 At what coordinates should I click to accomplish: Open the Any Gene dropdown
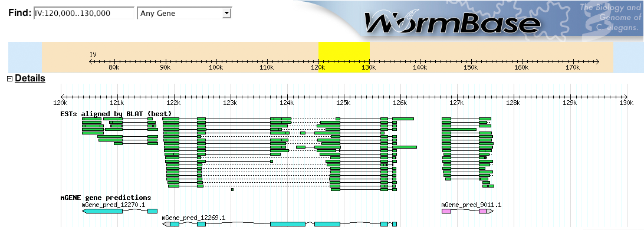click(185, 13)
